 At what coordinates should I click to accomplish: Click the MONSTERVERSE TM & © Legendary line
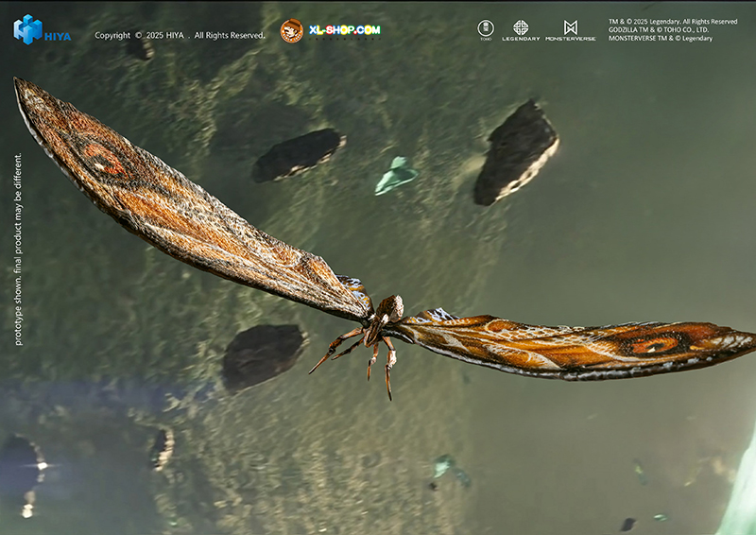click(660, 38)
